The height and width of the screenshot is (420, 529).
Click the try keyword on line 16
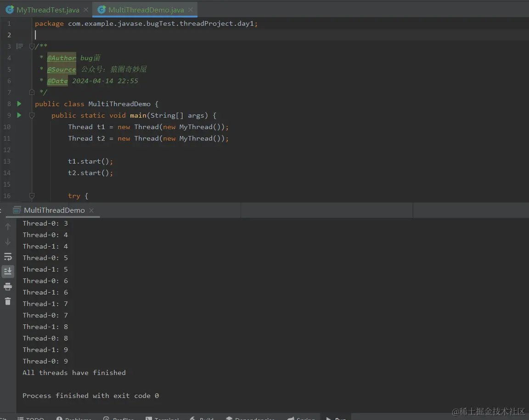point(74,196)
